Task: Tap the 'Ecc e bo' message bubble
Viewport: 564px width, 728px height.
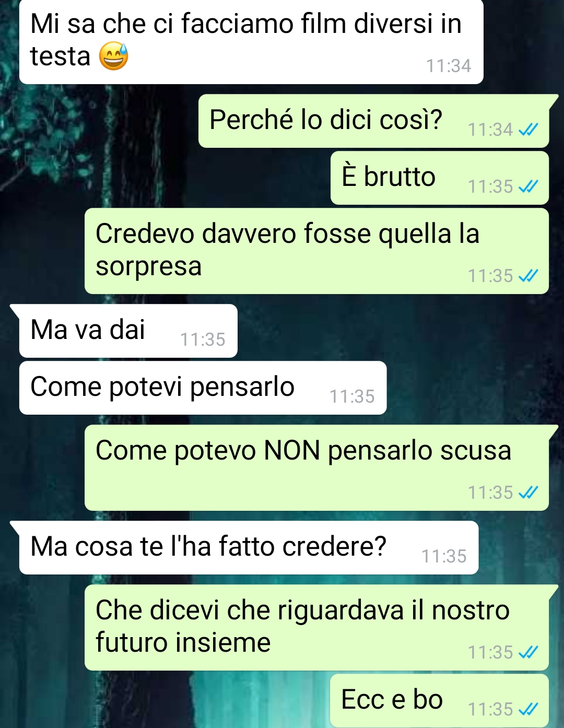Action: pos(440,700)
